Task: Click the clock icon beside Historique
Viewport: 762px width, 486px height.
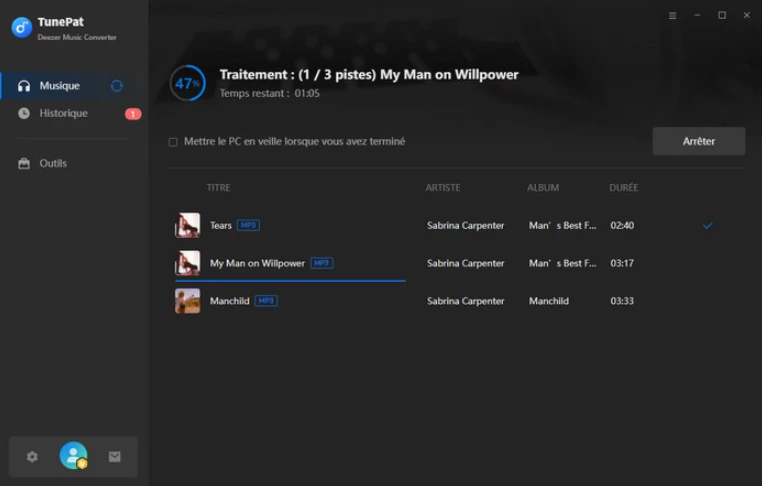Action: (24, 113)
